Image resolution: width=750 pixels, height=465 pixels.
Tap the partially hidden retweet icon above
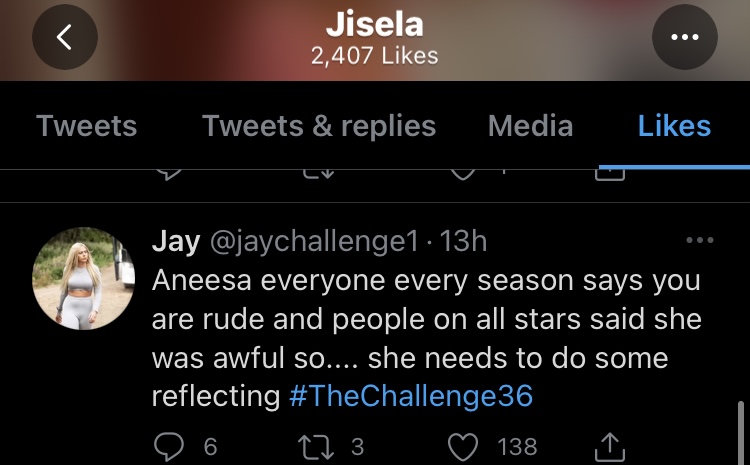tap(319, 174)
